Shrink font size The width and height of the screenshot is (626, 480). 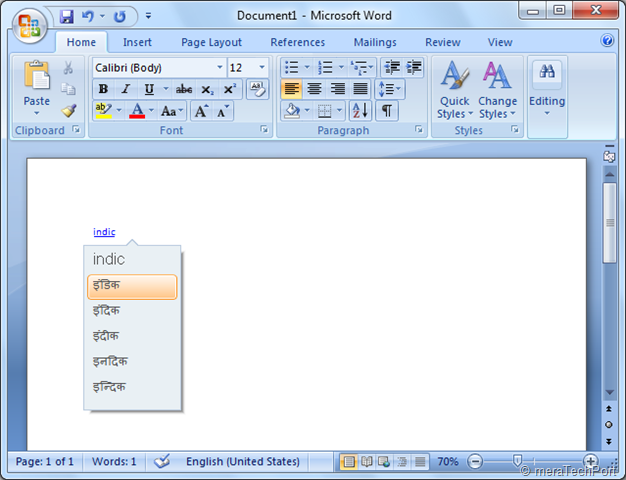[223, 111]
